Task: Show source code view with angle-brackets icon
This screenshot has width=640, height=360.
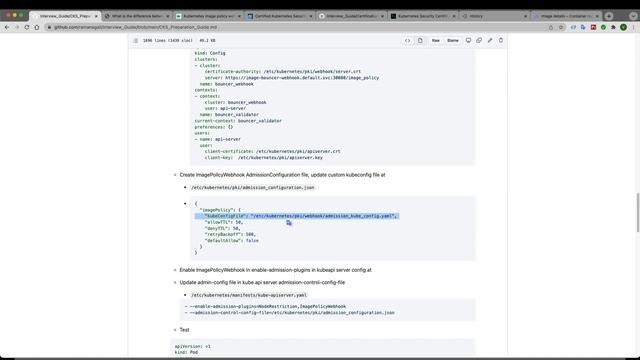Action: coord(407,40)
